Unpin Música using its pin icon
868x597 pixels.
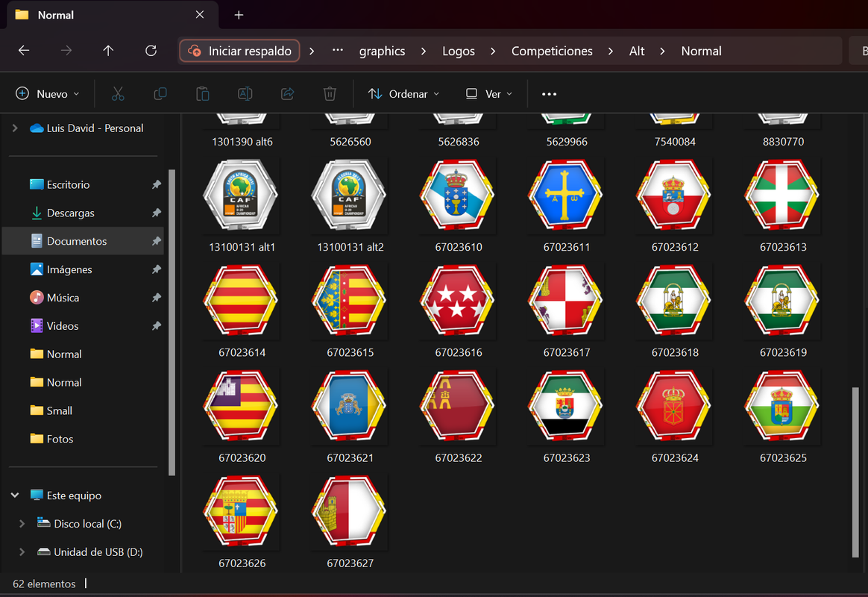coord(157,298)
